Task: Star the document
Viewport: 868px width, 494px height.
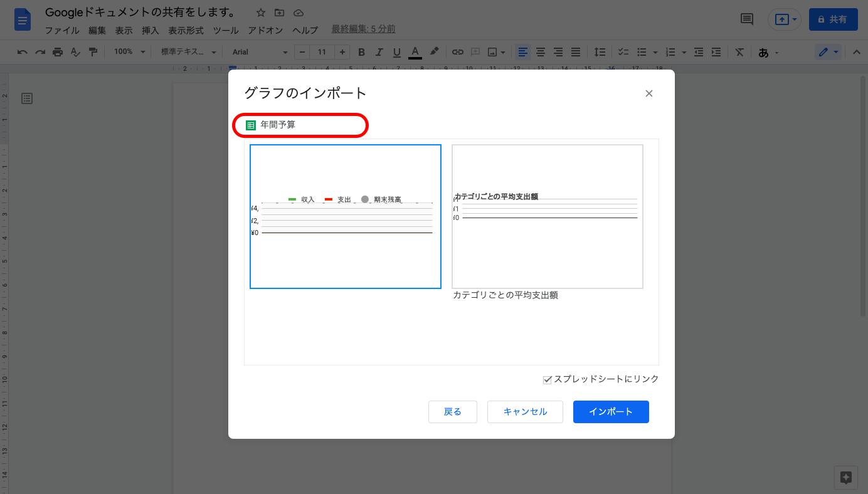Action: [261, 13]
